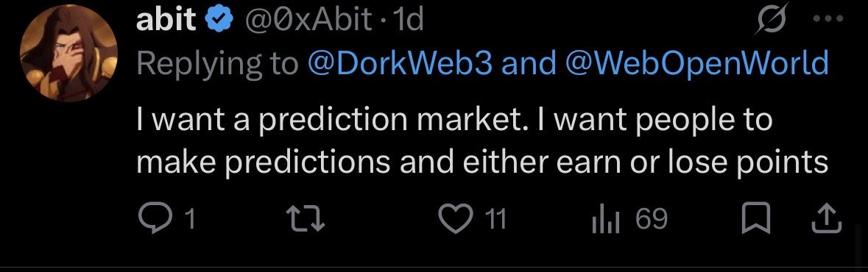The height and width of the screenshot is (272, 868).
Task: Open the three-dot more options menu
Action: click(828, 19)
